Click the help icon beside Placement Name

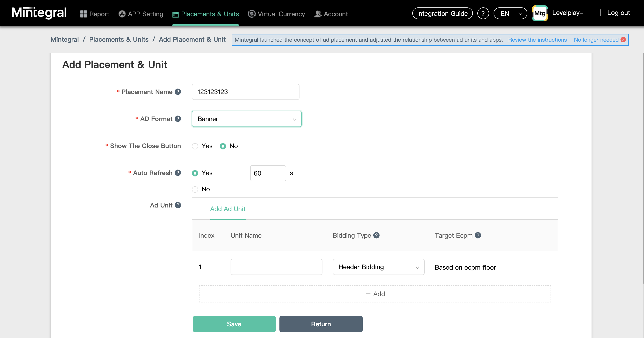178,92
